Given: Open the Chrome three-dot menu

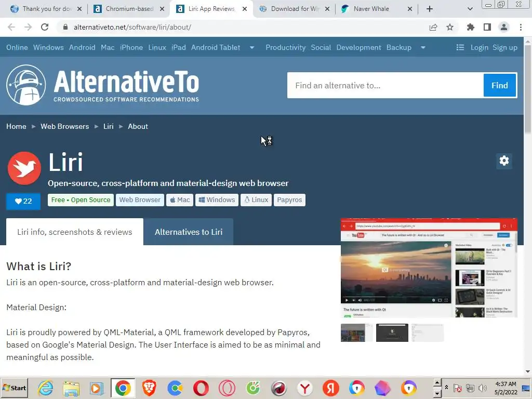Looking at the screenshot, I should pos(521,27).
